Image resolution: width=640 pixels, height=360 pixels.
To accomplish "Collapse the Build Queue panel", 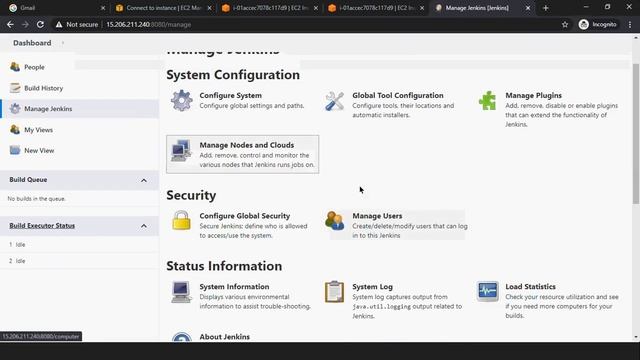I will 144,180.
